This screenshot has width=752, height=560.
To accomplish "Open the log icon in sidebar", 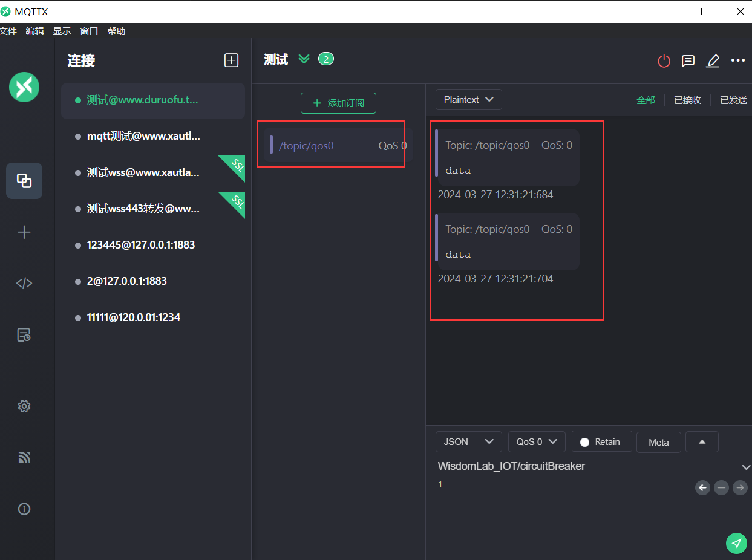I will coord(24,335).
